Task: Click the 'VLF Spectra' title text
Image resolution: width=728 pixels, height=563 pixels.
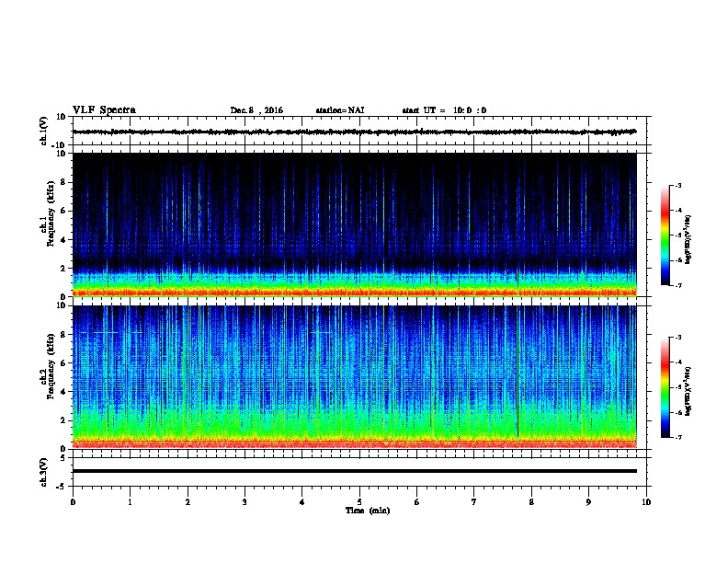Action: (x=104, y=110)
